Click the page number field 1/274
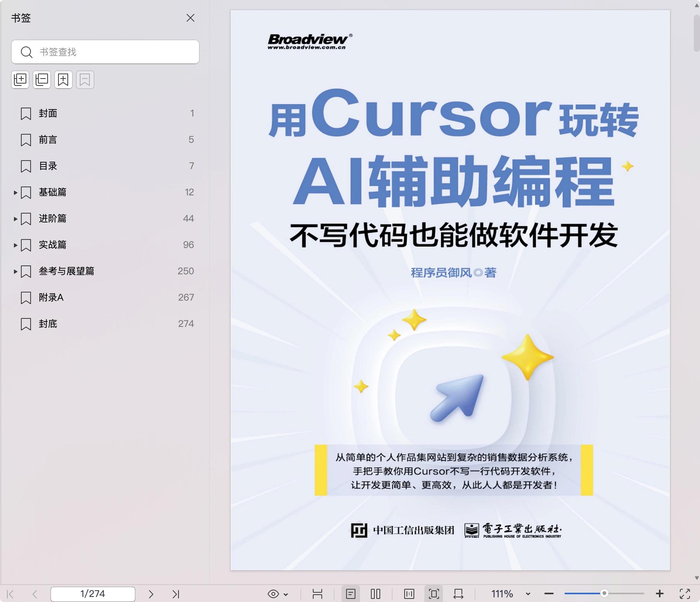Viewport: 700px width, 602px height. pos(93,594)
